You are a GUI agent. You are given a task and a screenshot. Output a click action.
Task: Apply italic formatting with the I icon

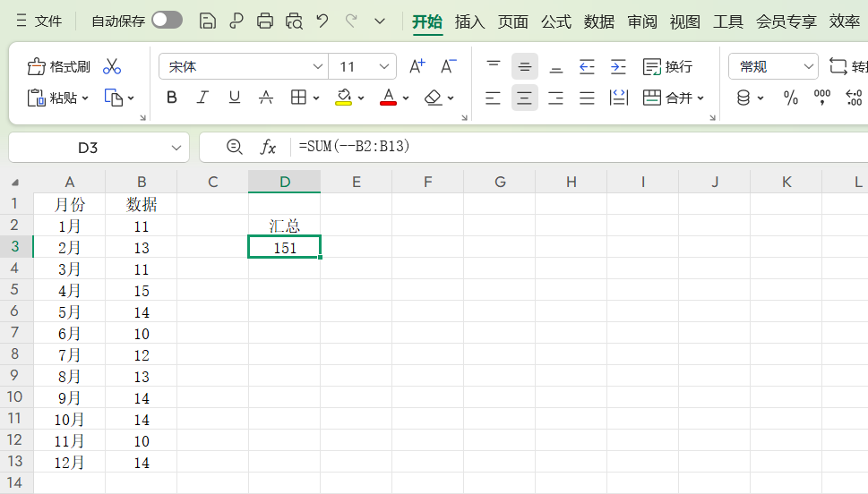tap(202, 98)
